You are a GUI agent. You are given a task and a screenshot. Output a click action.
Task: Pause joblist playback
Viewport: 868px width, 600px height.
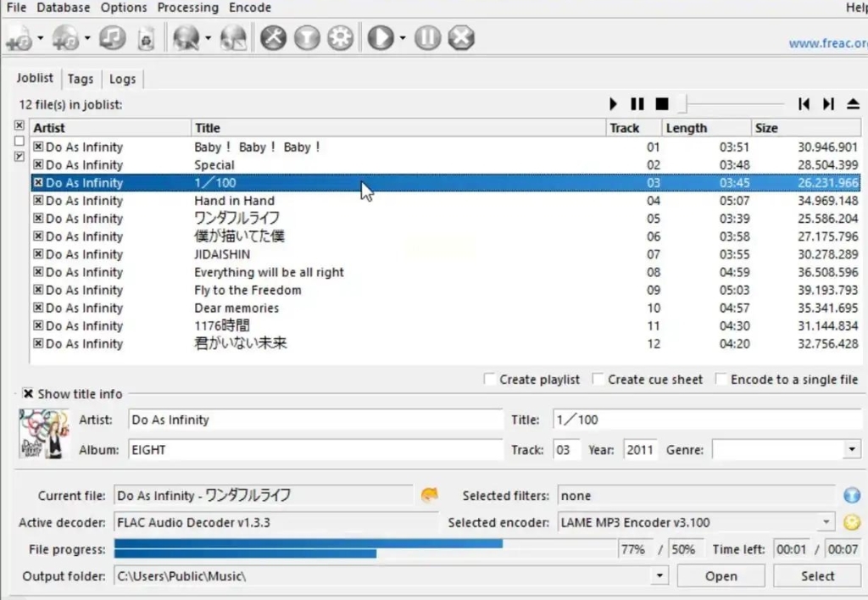(x=637, y=104)
